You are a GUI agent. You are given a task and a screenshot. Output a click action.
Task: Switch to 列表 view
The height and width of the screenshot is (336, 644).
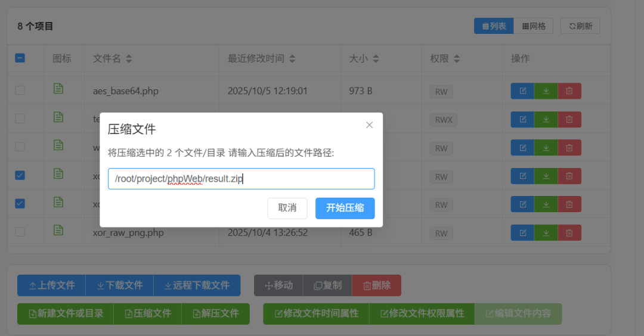(494, 26)
